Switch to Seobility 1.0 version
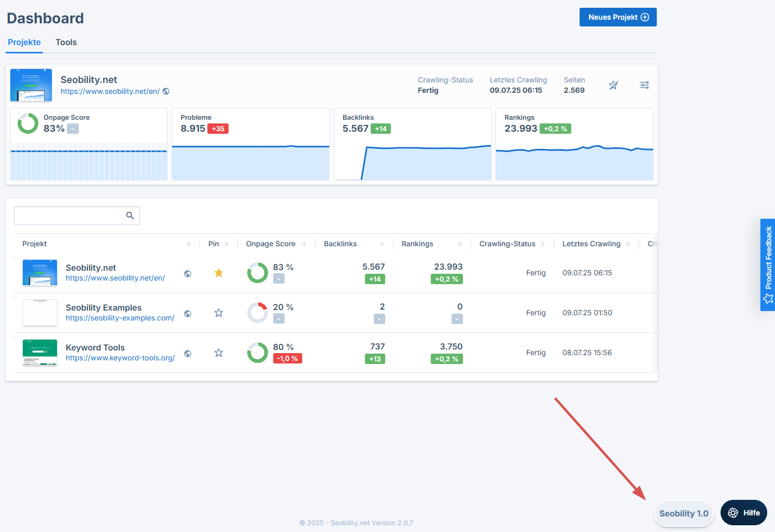Screen dimensions: 775x532 [684, 513]
